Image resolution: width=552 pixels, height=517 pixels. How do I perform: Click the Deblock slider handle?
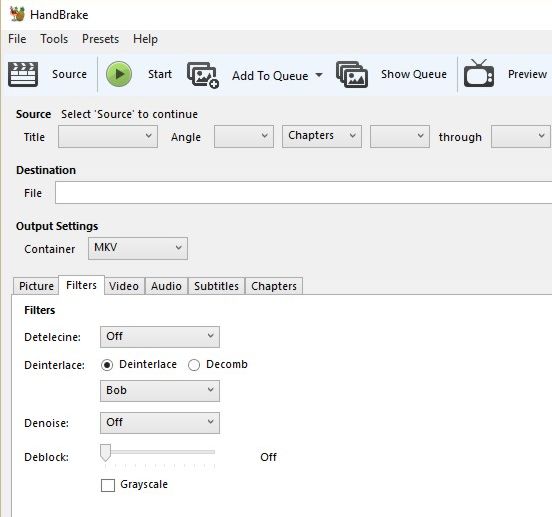point(105,452)
